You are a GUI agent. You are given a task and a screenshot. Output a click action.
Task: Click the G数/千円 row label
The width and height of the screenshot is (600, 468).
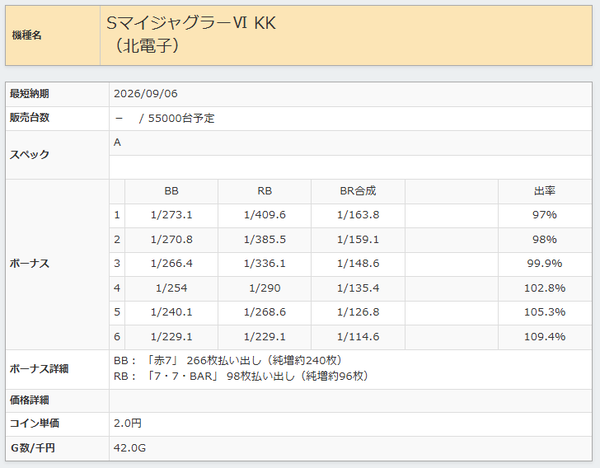pyautogui.click(x=33, y=448)
